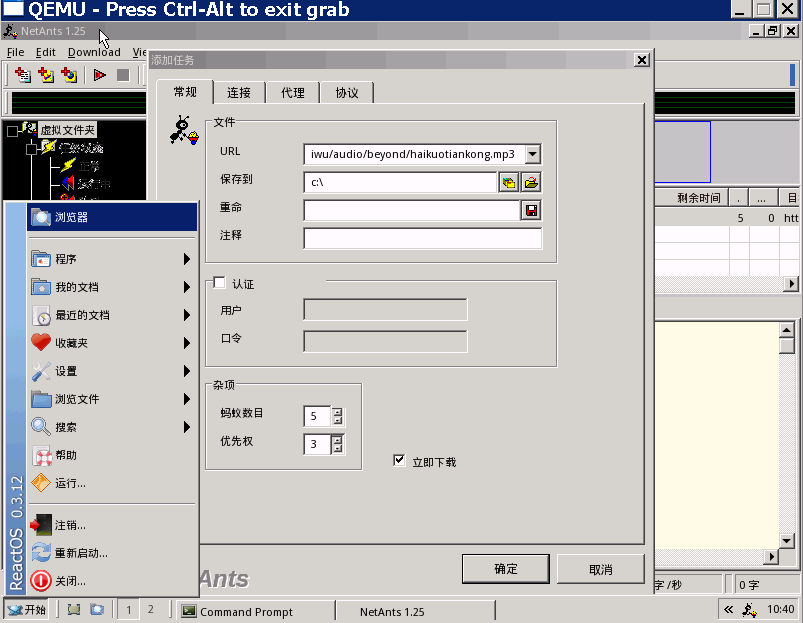Click the category selection icon beside 保存到 field
The width and height of the screenshot is (803, 623).
coord(509,182)
